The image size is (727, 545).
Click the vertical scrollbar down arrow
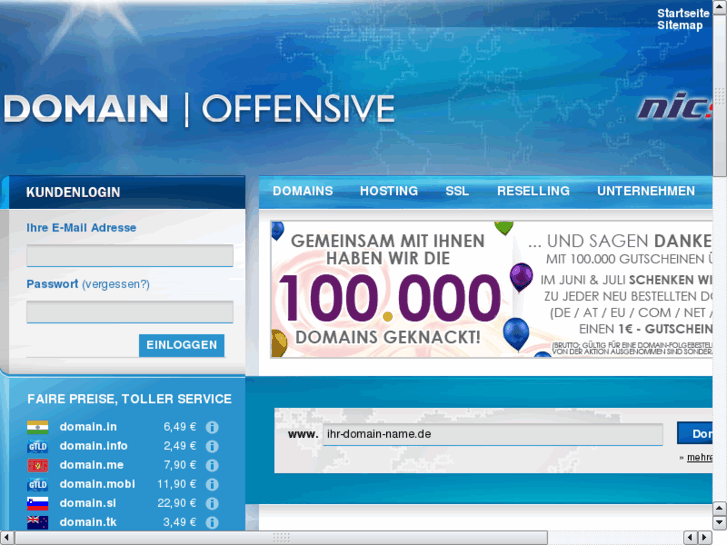click(x=720, y=523)
